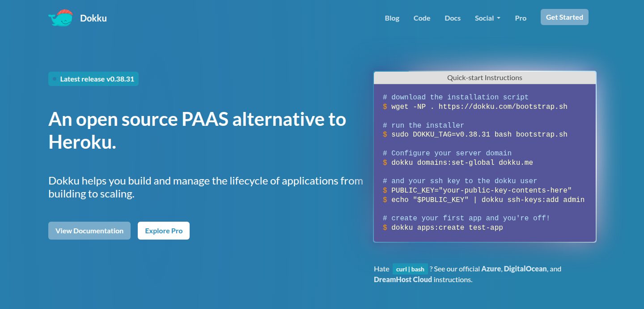This screenshot has height=309, width=644.
Task: Go to the Code nav link
Action: point(422,18)
